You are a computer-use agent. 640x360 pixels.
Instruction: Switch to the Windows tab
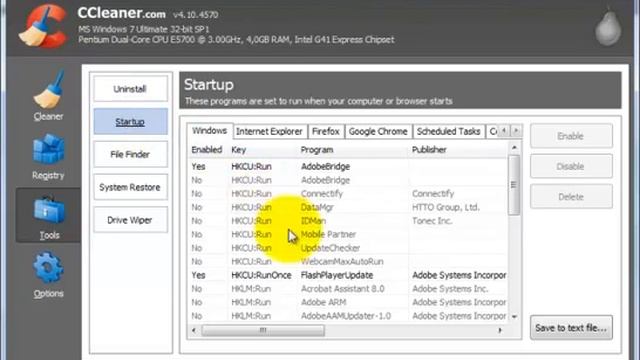click(210, 131)
